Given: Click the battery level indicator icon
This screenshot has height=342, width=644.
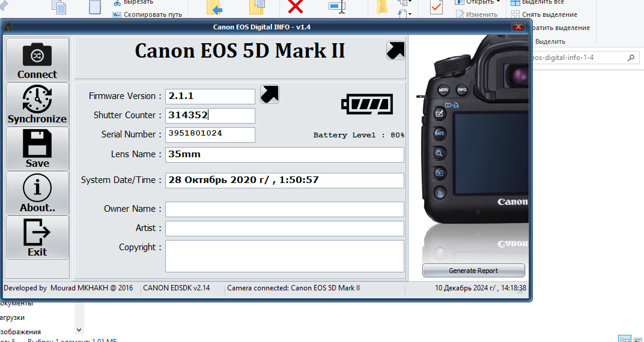Looking at the screenshot, I should coord(367,104).
